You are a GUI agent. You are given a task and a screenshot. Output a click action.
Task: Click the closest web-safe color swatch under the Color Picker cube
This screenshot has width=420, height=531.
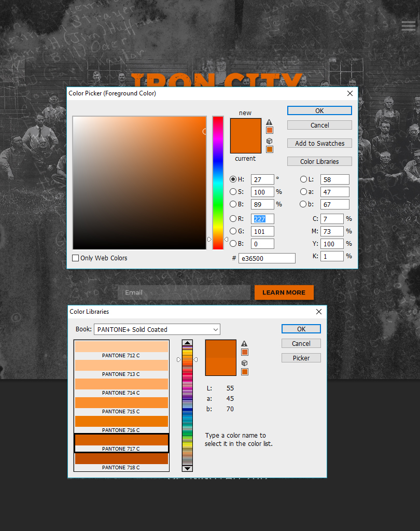(269, 149)
